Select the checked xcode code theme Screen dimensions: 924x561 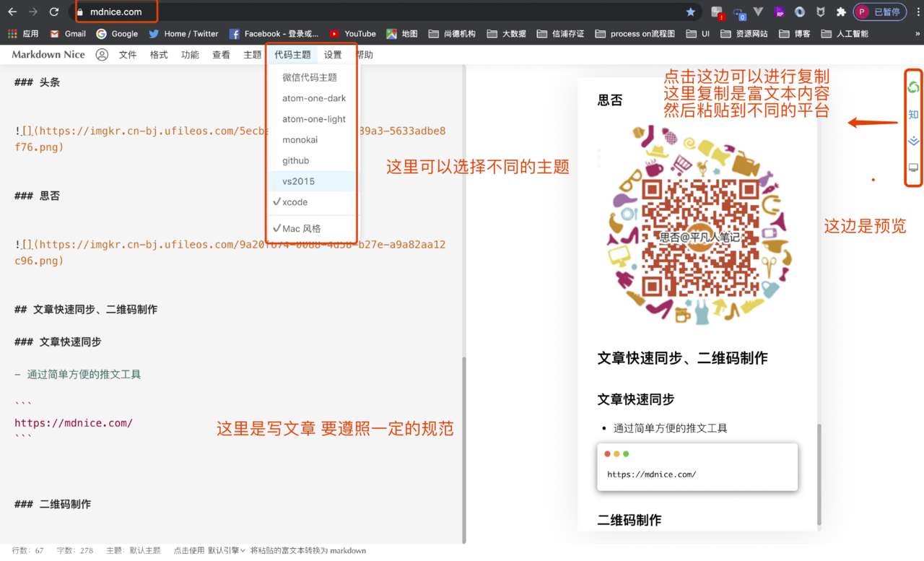coord(295,202)
